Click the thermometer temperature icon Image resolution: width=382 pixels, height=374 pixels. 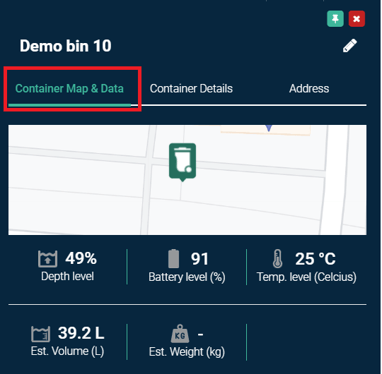pos(277,259)
